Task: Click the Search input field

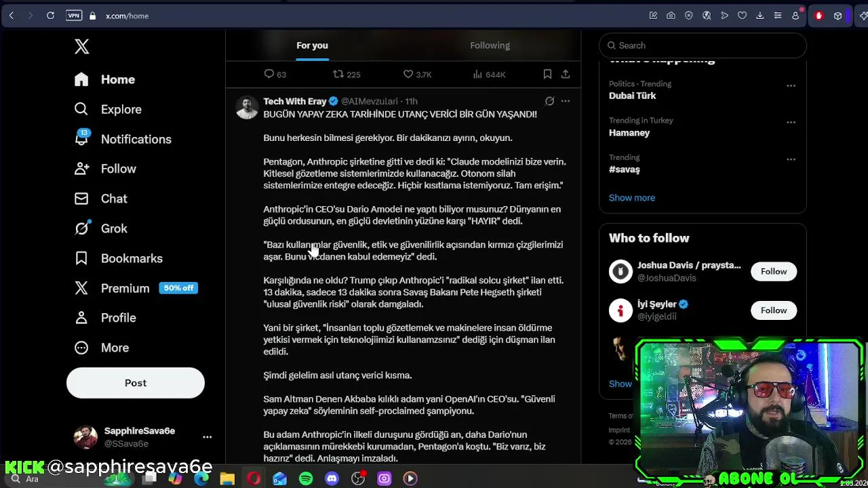Action: [x=703, y=45]
